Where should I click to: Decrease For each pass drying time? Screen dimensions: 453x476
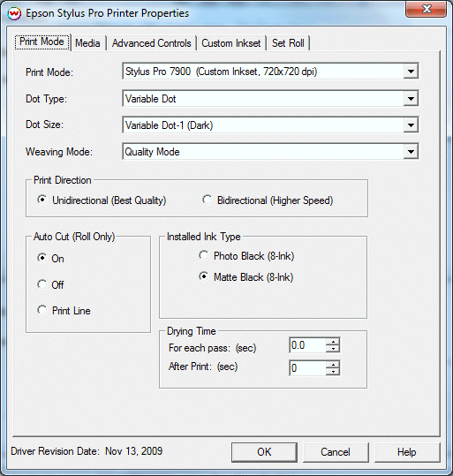tap(333, 349)
